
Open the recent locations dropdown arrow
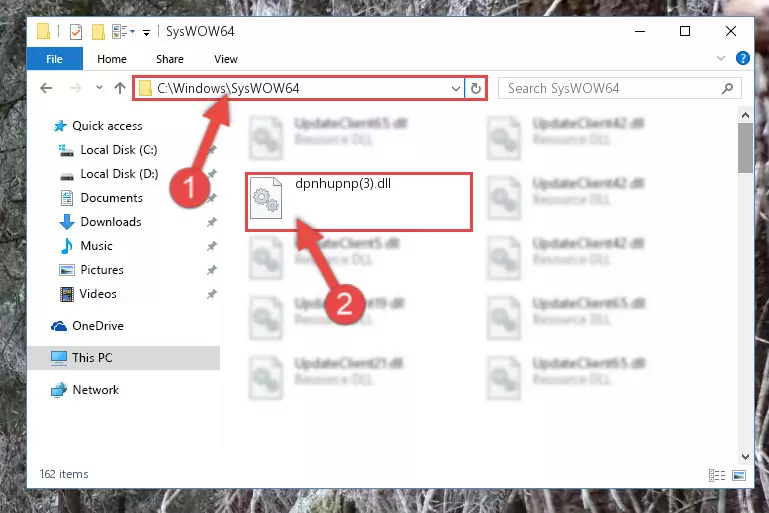99,88
